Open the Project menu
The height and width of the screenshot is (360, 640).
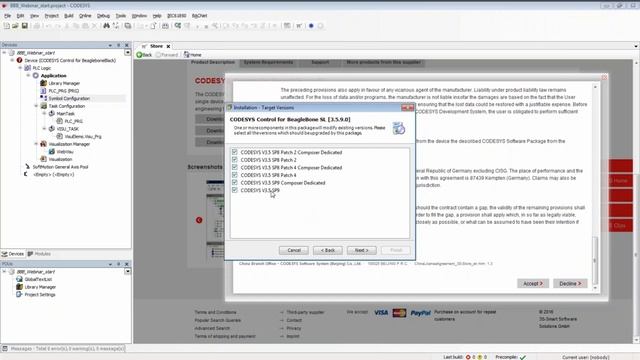[x=51, y=16]
